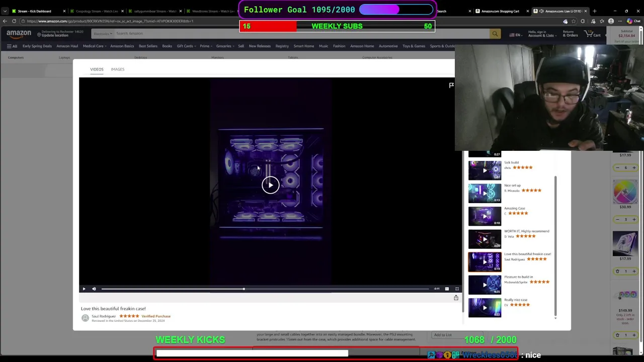Open Amazon Basics nav link
The width and height of the screenshot is (644, 362).
click(x=122, y=46)
